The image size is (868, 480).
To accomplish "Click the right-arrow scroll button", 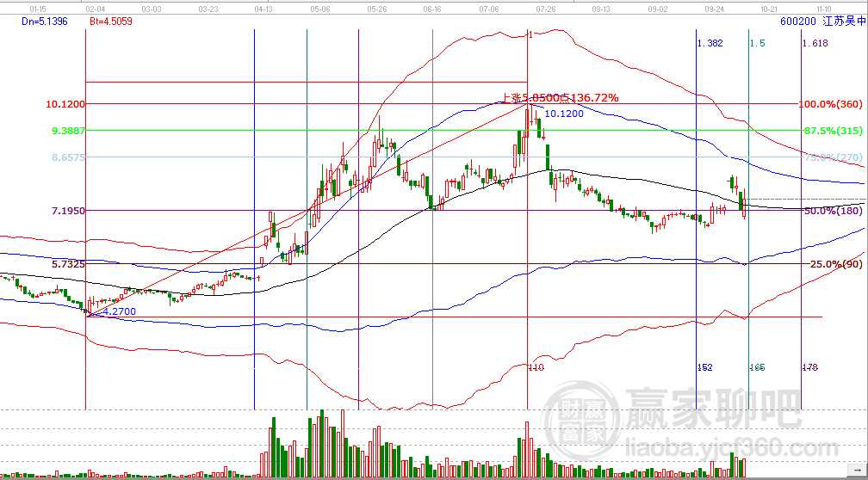I will tap(858, 471).
